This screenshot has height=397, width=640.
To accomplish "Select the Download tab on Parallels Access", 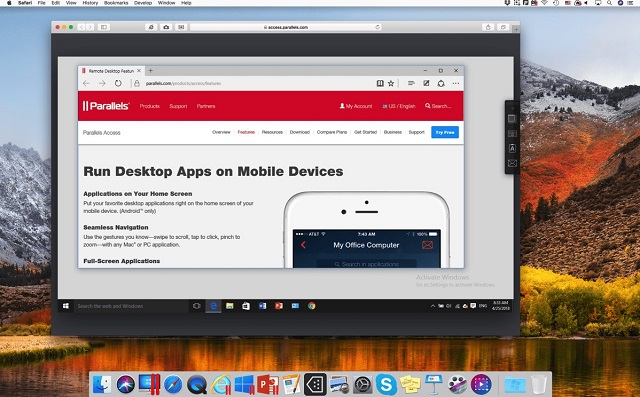I will [x=300, y=132].
